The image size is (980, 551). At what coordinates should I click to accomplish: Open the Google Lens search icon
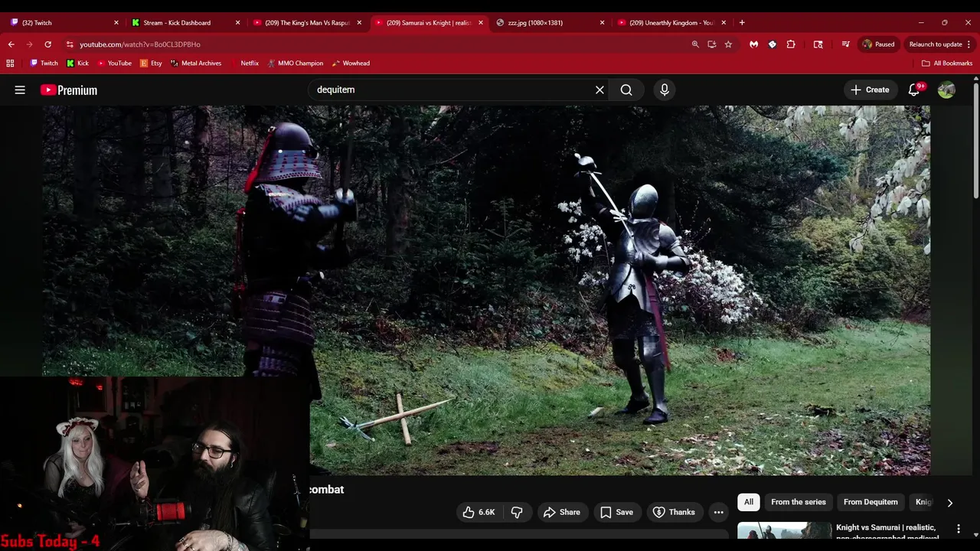(x=818, y=44)
